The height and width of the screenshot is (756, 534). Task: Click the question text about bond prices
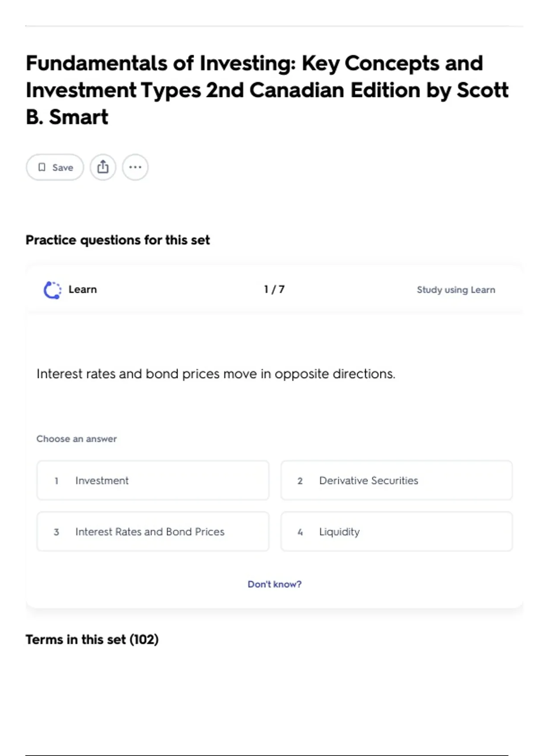(216, 374)
